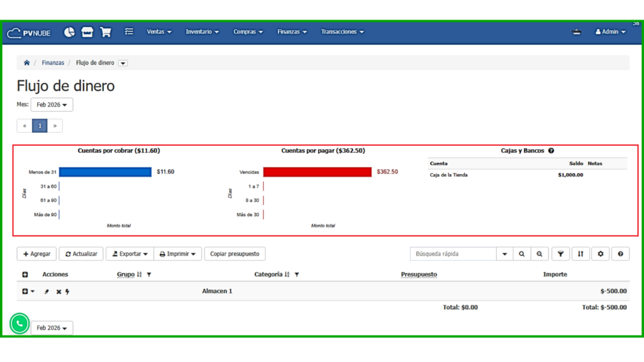Image resolution: width=644 pixels, height=362 pixels.
Task: Click the Copiar presupuesto button
Action: pyautogui.click(x=235, y=254)
